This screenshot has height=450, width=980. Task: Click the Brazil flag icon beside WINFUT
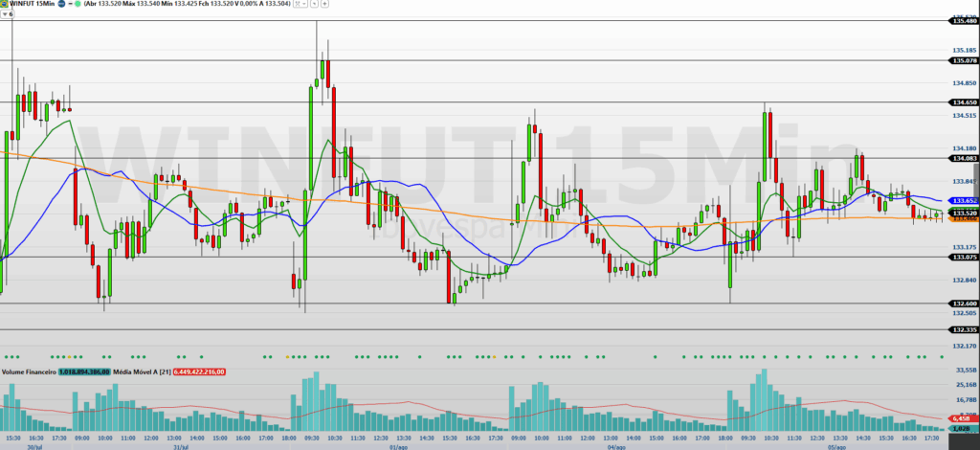click(x=5, y=4)
